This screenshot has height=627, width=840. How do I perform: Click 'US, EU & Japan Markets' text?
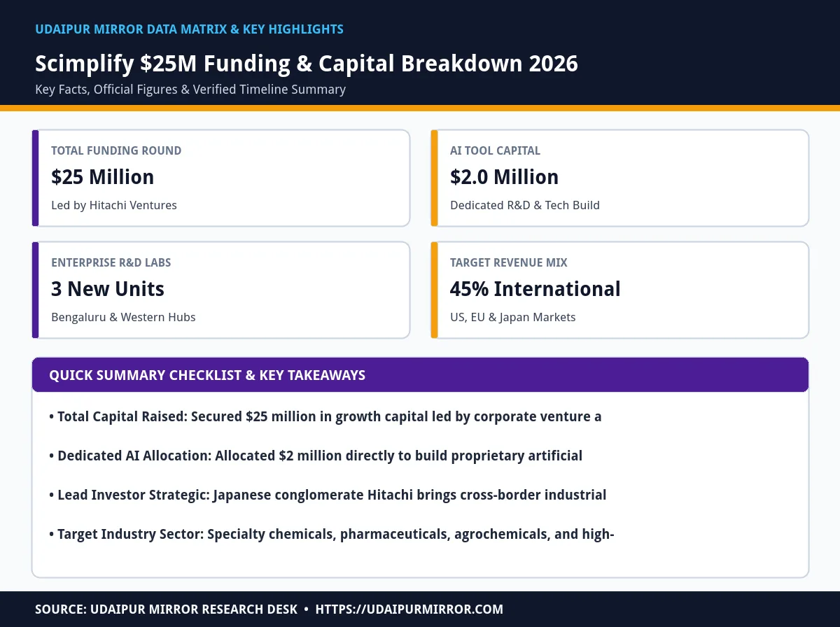tap(513, 317)
